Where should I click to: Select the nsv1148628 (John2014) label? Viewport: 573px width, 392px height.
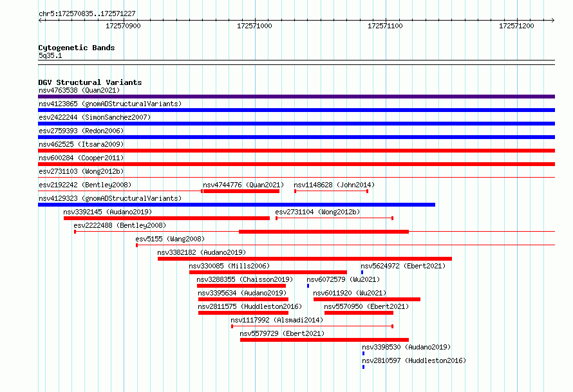[x=334, y=185]
